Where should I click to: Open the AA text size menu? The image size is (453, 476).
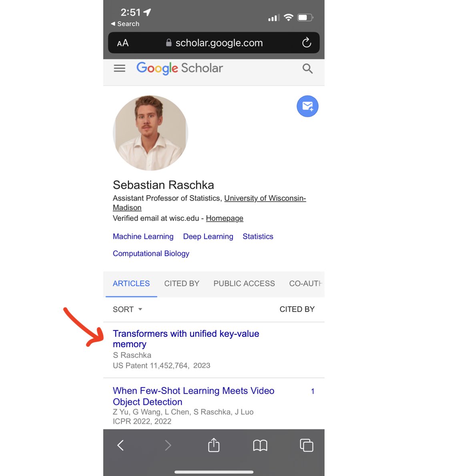pos(122,43)
